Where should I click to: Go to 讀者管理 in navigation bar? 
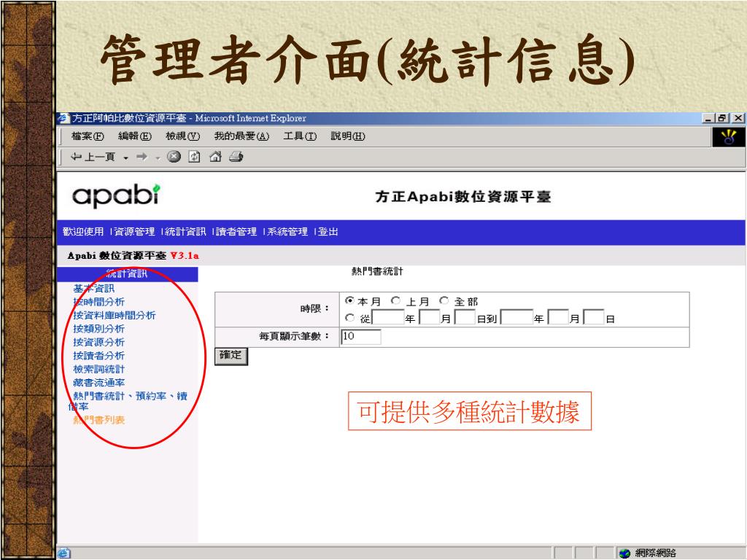[x=236, y=232]
